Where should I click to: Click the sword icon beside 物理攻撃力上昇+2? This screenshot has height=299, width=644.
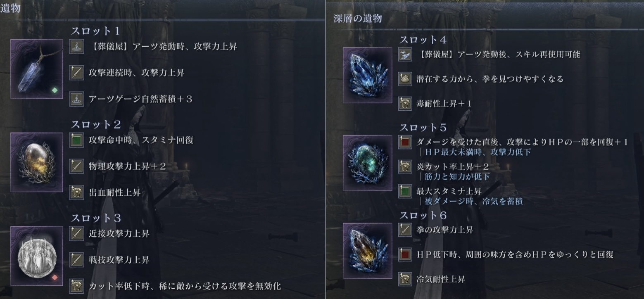[77, 166]
